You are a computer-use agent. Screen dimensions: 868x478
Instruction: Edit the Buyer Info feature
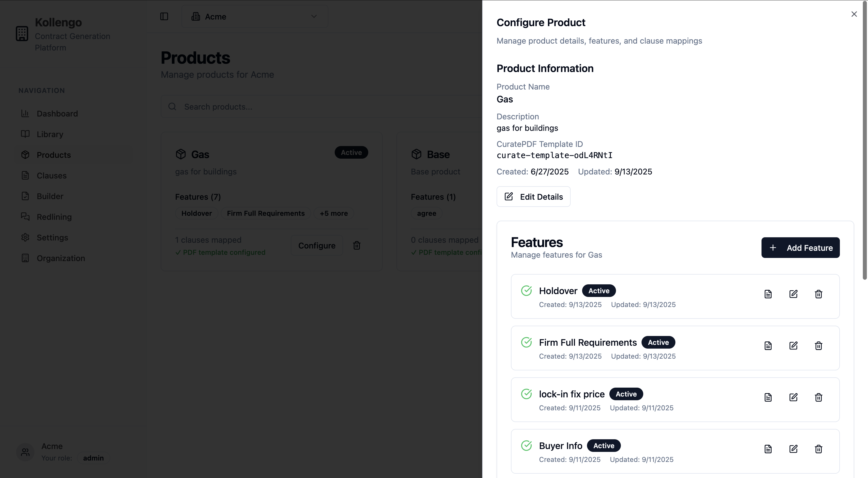coord(793,449)
